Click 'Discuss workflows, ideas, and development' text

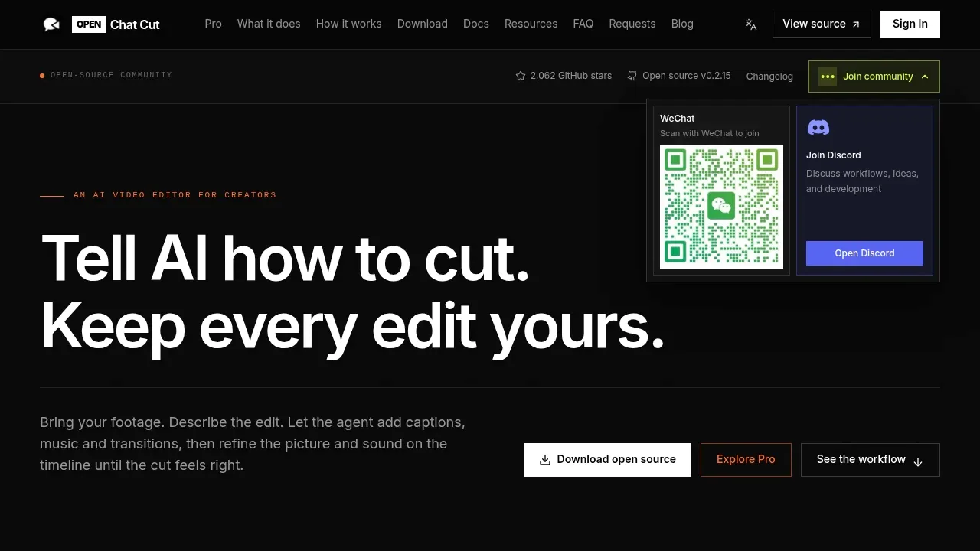pos(862,181)
